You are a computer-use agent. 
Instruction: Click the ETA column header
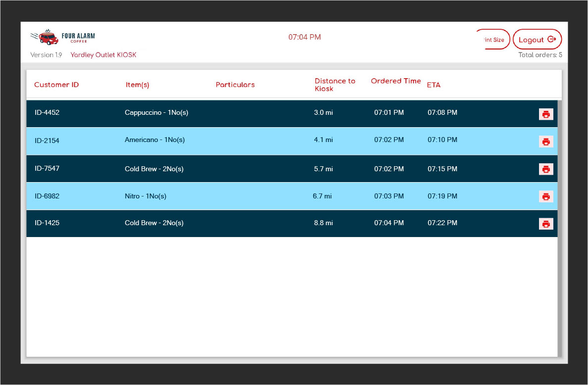[x=434, y=85]
